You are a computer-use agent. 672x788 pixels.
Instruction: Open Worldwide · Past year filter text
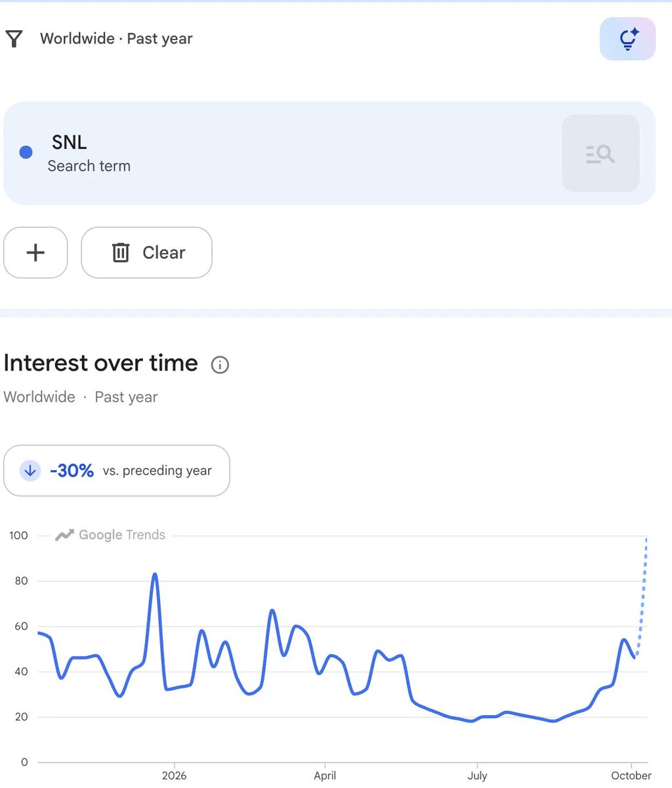pyautogui.click(x=116, y=39)
